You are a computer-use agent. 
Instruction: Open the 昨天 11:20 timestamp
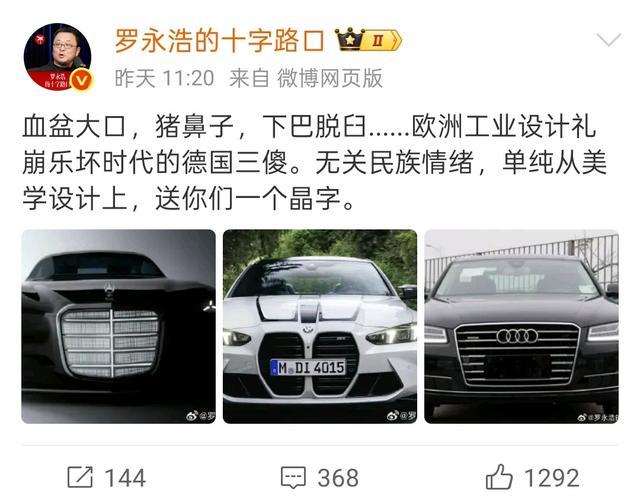point(164,78)
